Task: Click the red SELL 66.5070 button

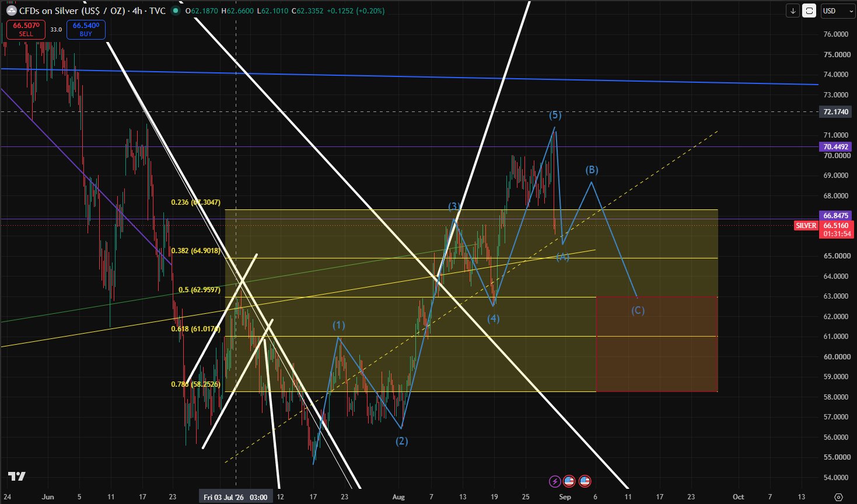Action: point(26,29)
